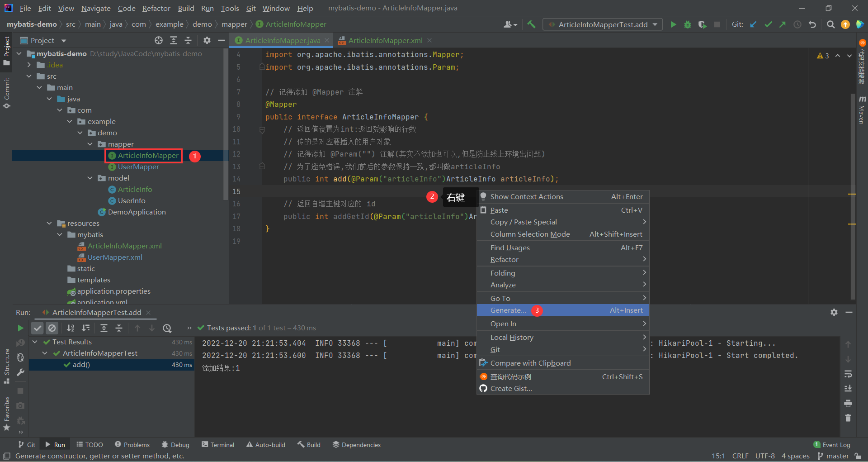Switch to ArticleInfoMapper.xml editor tab
Image resolution: width=868 pixels, height=462 pixels.
385,40
